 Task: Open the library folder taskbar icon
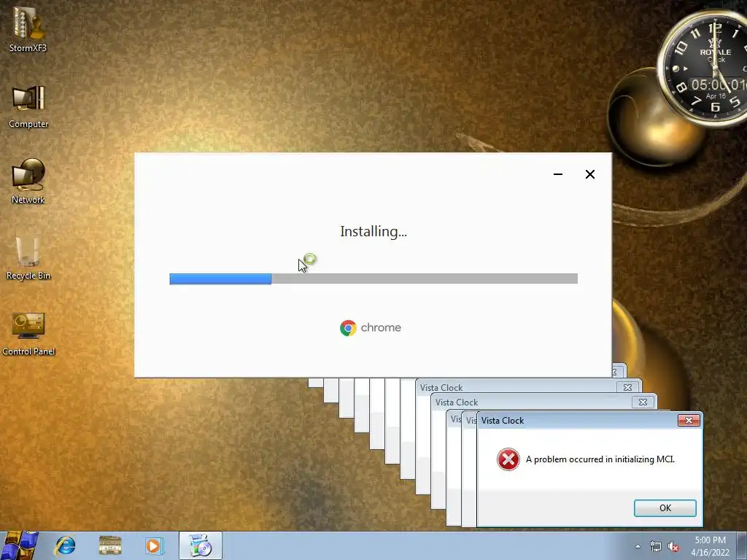click(110, 545)
